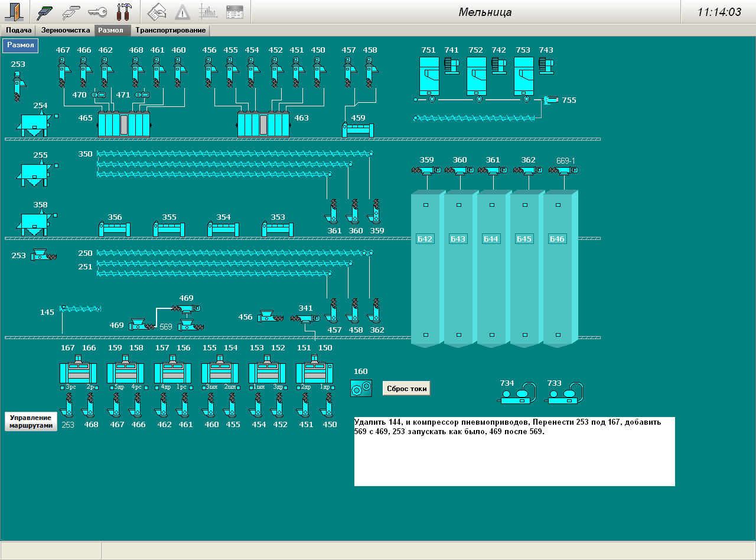Toggle the top indicator on silo Б42
Screen dimensions: 756x560
click(x=425, y=205)
